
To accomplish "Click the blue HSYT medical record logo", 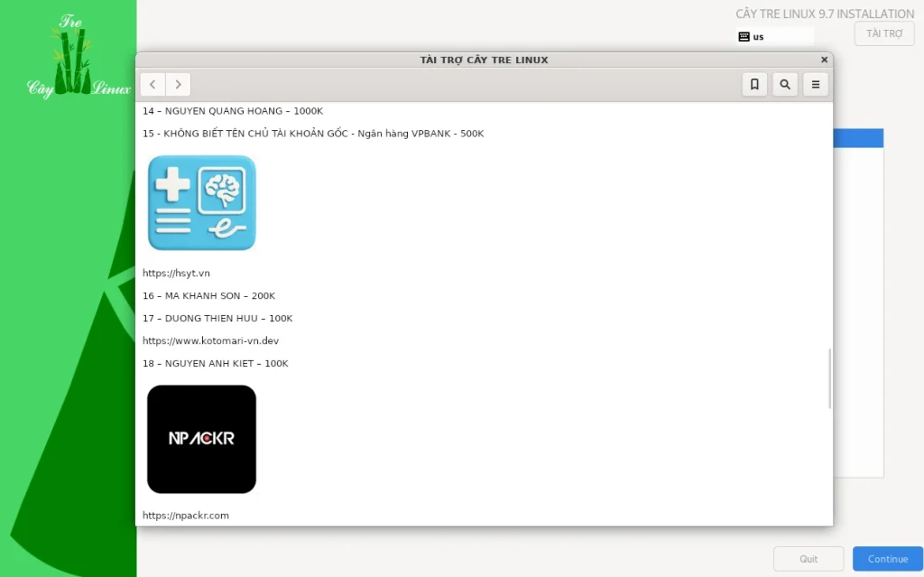I will pyautogui.click(x=202, y=202).
